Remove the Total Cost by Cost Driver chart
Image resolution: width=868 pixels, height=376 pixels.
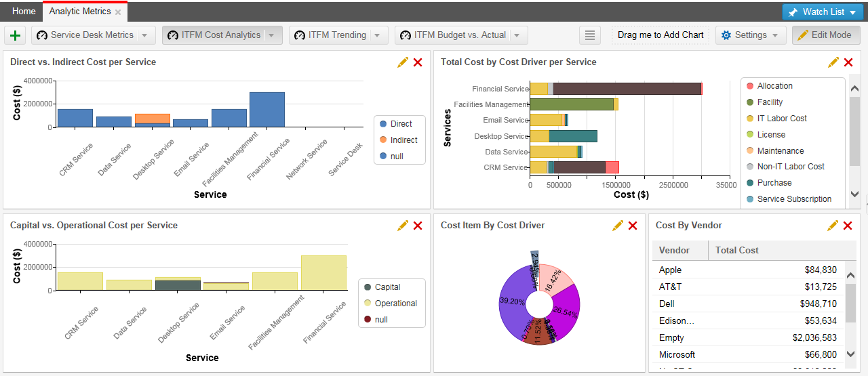(x=848, y=62)
